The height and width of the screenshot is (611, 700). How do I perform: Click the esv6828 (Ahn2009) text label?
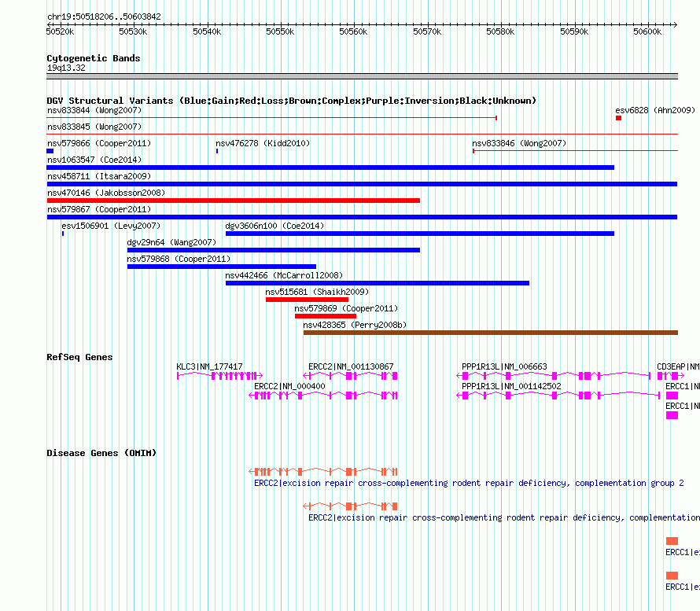click(655, 110)
